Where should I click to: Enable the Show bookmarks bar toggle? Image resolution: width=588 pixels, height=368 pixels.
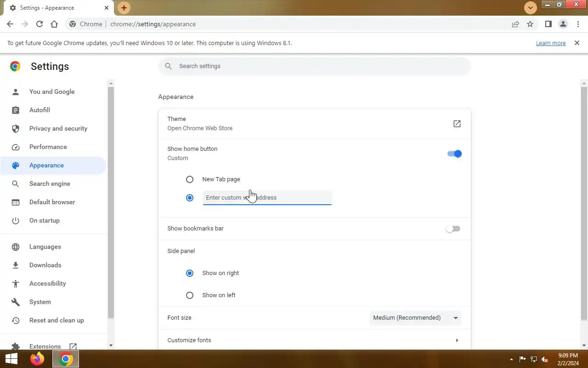point(453,229)
